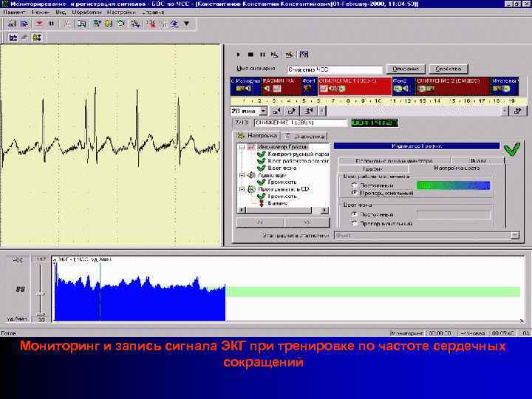The image size is (532, 399).
Task: Select 'Постоянный' radio under working element color
Action: (355, 185)
